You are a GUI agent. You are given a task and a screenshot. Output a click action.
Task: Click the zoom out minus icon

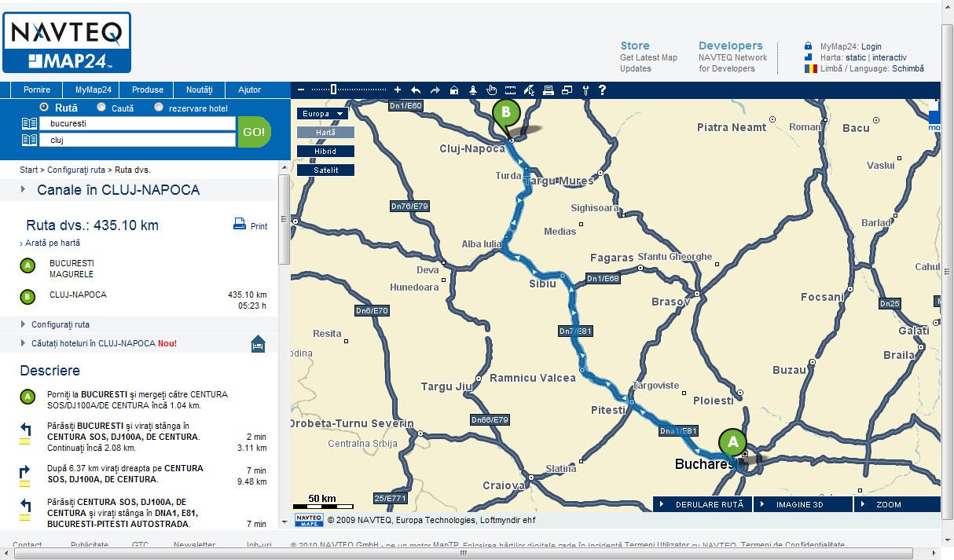click(301, 90)
